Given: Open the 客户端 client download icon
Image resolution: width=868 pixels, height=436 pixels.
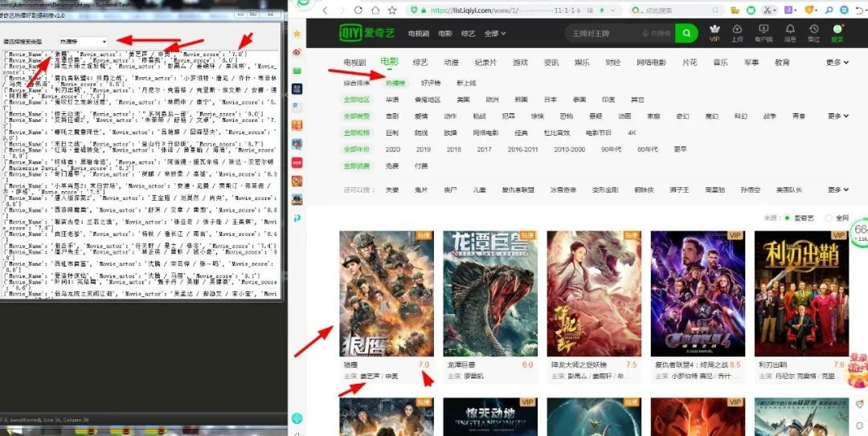Looking at the screenshot, I should coord(764,33).
